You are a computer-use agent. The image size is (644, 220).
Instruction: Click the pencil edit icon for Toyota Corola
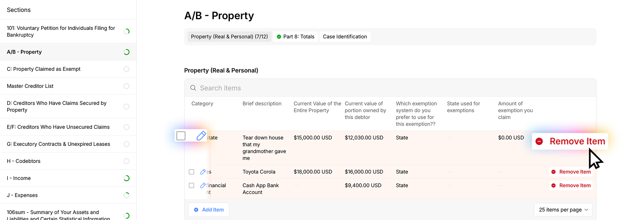pyautogui.click(x=203, y=172)
